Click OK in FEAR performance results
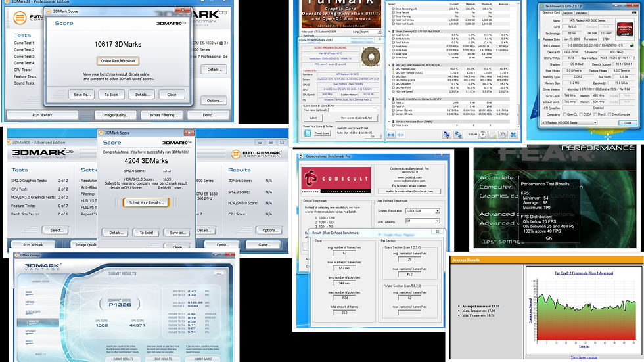The width and height of the screenshot is (644, 362). 549,238
